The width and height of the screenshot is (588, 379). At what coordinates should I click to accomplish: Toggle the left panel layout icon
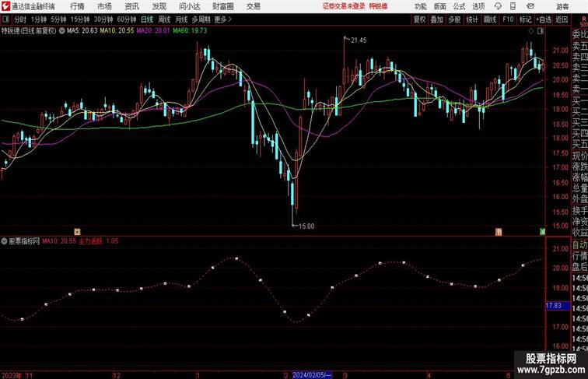(5, 19)
